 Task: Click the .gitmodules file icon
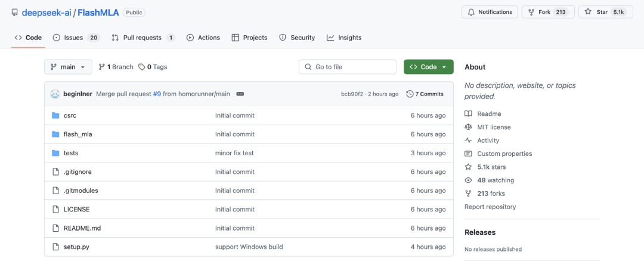(56, 191)
